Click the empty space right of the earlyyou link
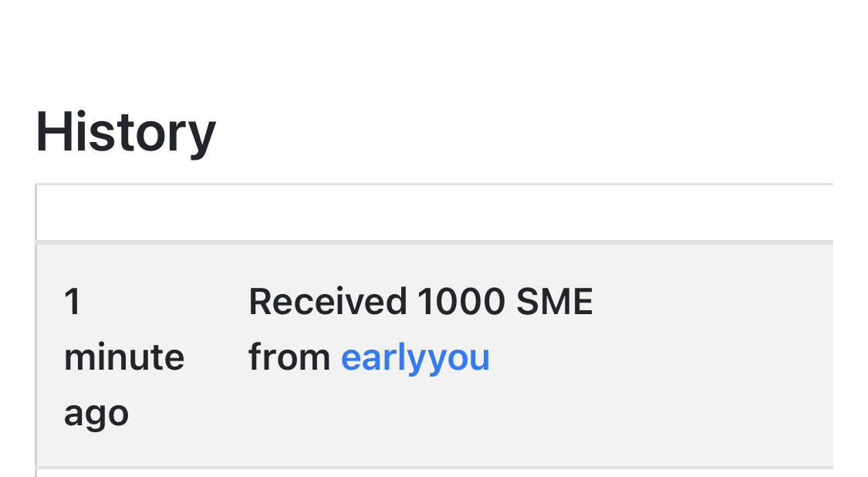This screenshot has height=477, width=868. coord(661,358)
